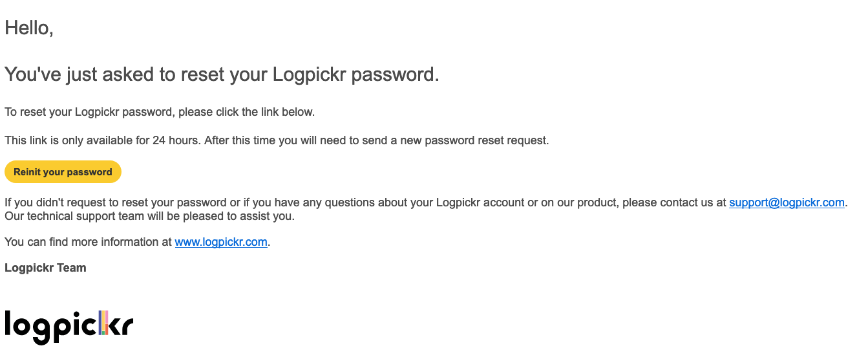Screen dimensions: 868x359
Task: Visit the www.logpickr.com link
Action: 221,242
